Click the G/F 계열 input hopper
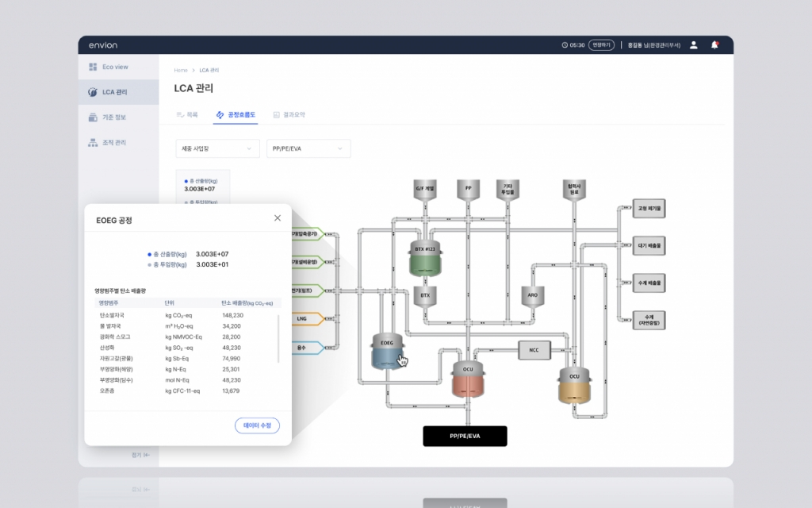This screenshot has width=812, height=508. click(x=424, y=190)
